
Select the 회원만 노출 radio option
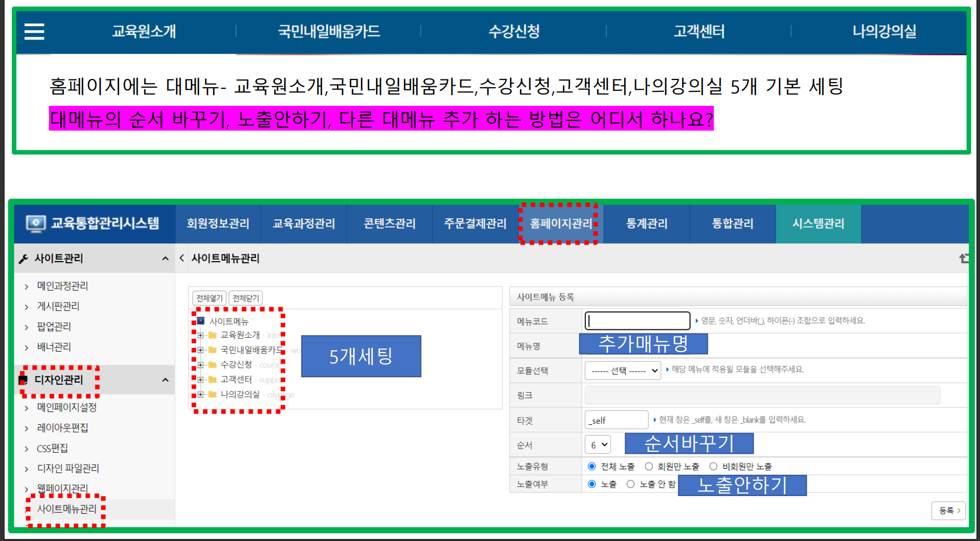(x=649, y=467)
